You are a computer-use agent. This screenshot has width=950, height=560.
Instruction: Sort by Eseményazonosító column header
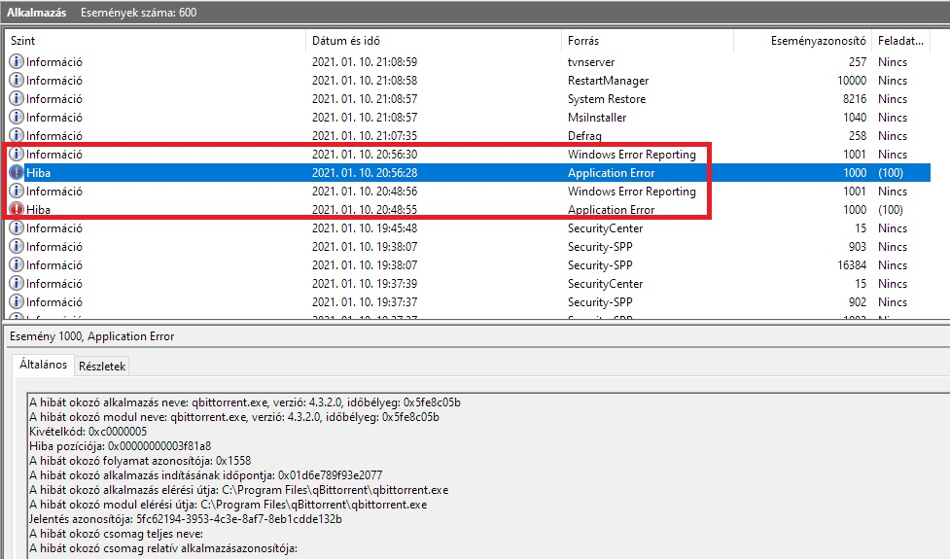coord(803,41)
